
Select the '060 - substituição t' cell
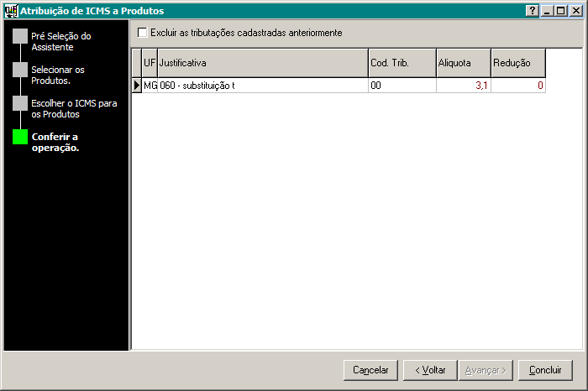click(x=263, y=86)
